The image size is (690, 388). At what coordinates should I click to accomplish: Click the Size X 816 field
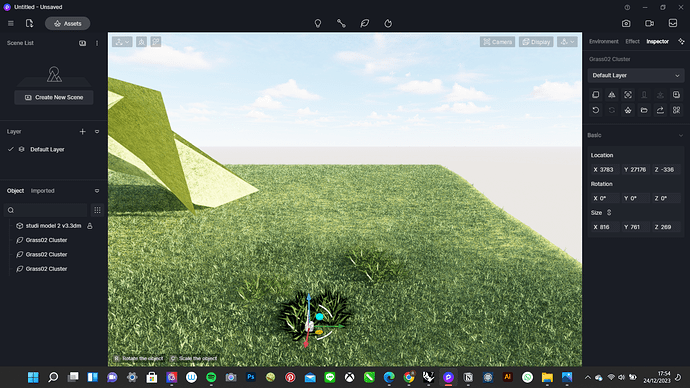coord(604,227)
